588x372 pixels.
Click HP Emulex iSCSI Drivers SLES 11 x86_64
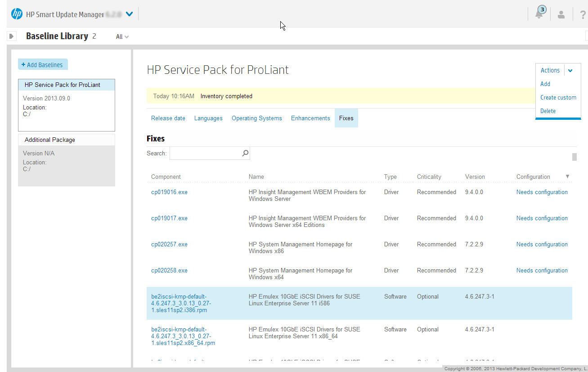[305, 333]
